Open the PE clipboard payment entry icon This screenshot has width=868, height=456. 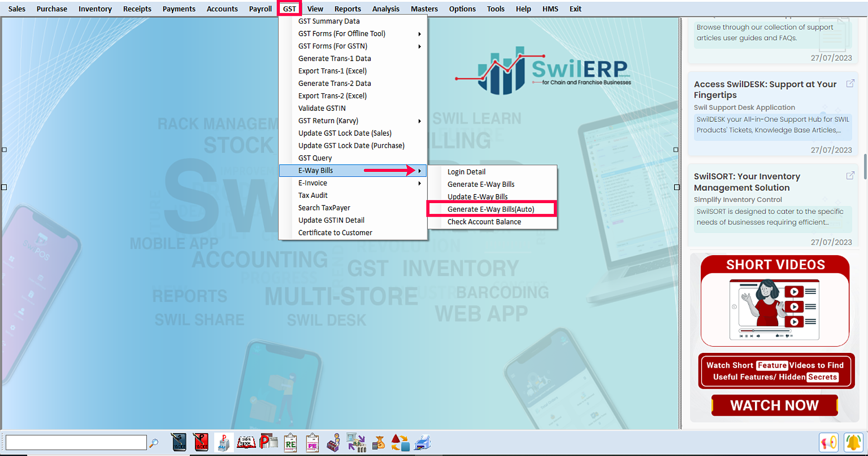pyautogui.click(x=312, y=442)
